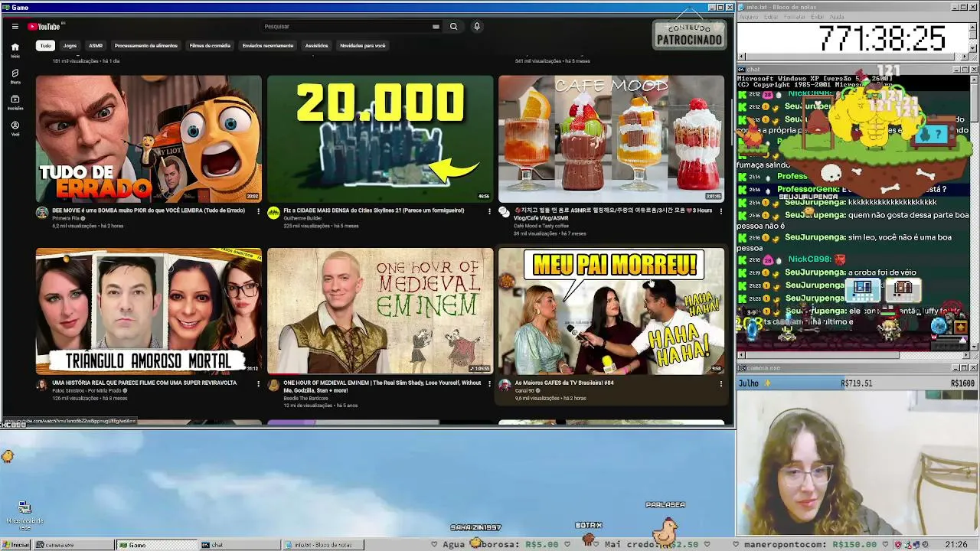Screen dimensions: 980x551
Task: Open options menu for Gafes da TV video
Action: point(720,383)
